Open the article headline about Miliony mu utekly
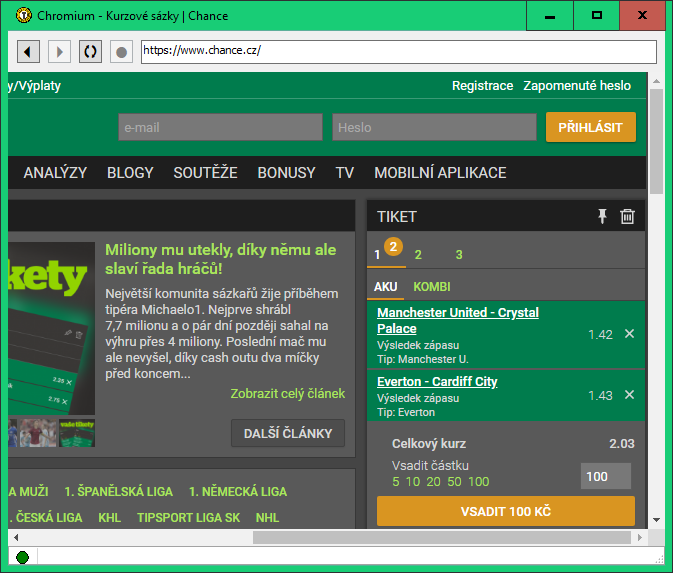This screenshot has width=673, height=573. pos(221,259)
